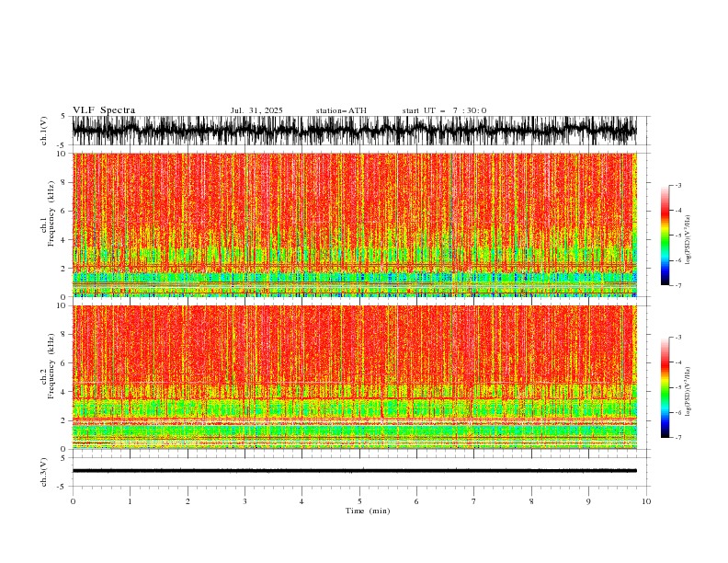Click the ch.1 color scale log(PSD) units label

tap(688, 240)
